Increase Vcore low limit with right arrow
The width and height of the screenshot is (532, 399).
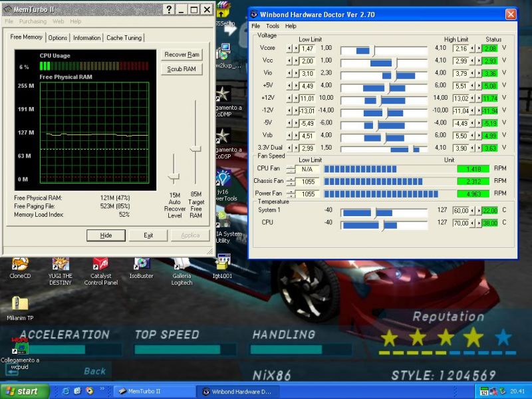pos(296,49)
